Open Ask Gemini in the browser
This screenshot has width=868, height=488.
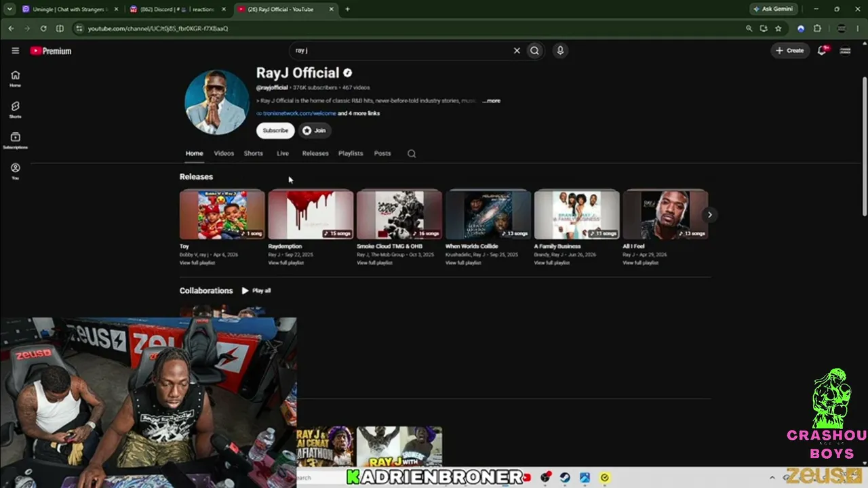point(773,9)
